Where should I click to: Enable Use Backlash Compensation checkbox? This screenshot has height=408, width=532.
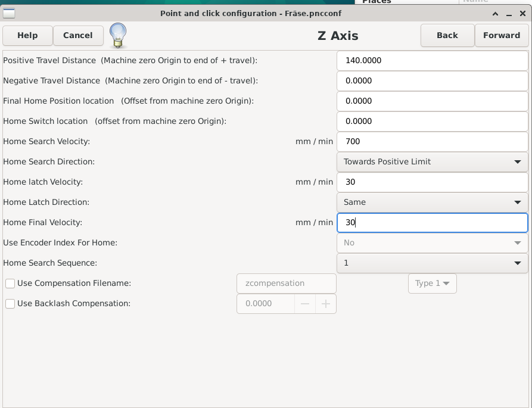pyautogui.click(x=10, y=304)
